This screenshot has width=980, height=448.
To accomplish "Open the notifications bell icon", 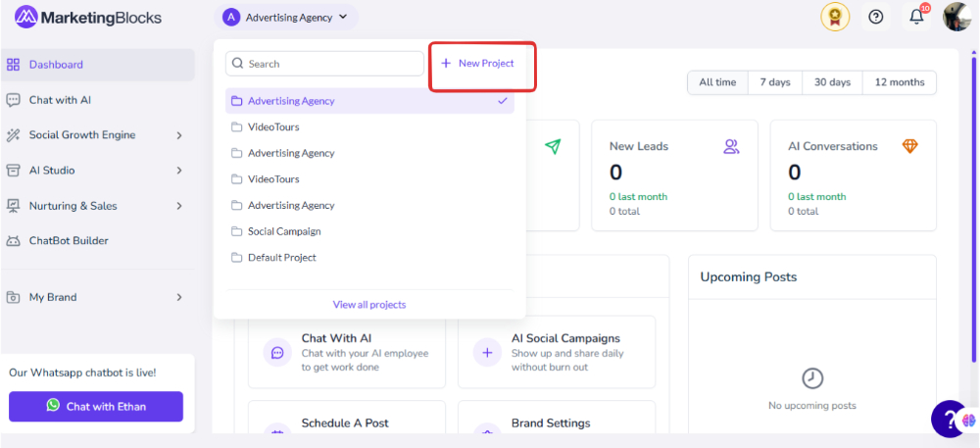I will (916, 17).
